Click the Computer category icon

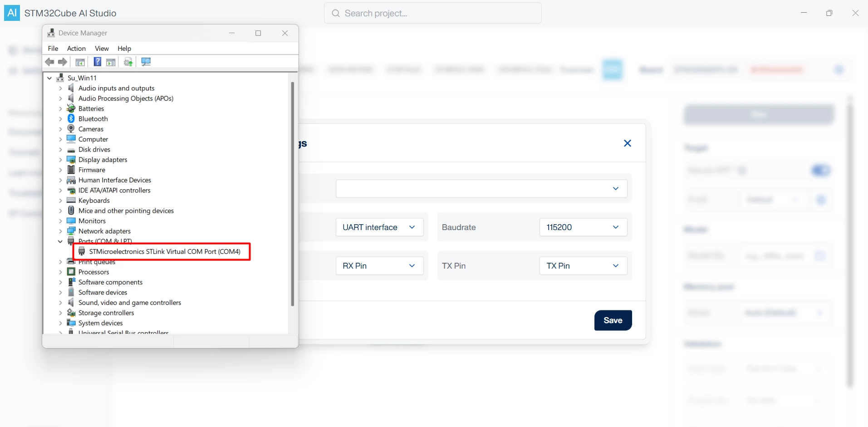71,139
